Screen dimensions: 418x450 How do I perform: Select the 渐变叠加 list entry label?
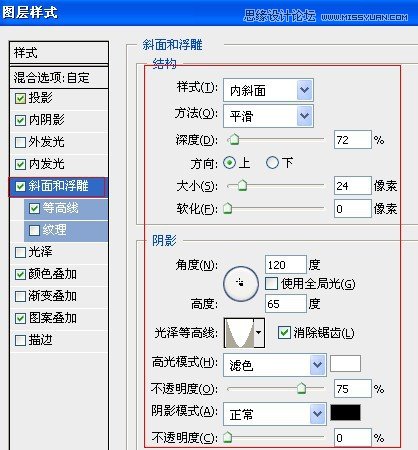[x=53, y=296]
